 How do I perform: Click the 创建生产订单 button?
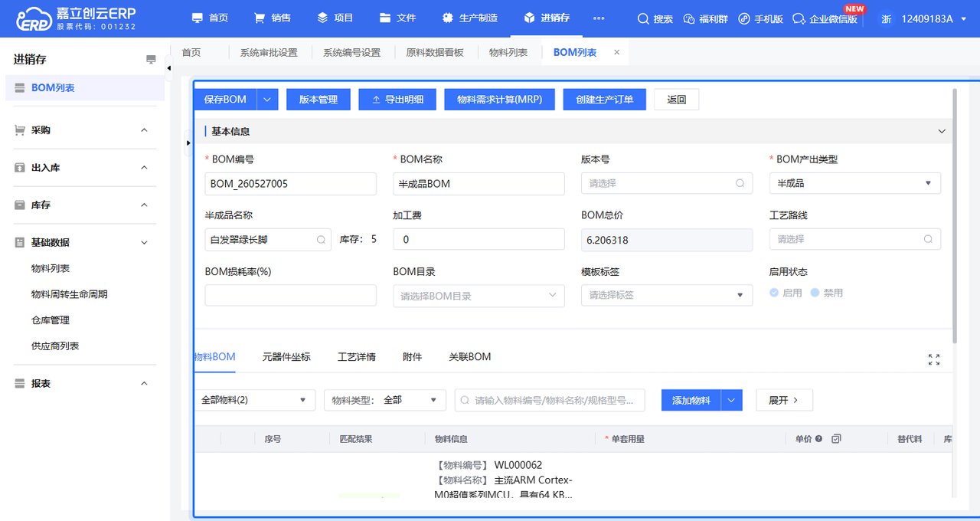pos(605,100)
